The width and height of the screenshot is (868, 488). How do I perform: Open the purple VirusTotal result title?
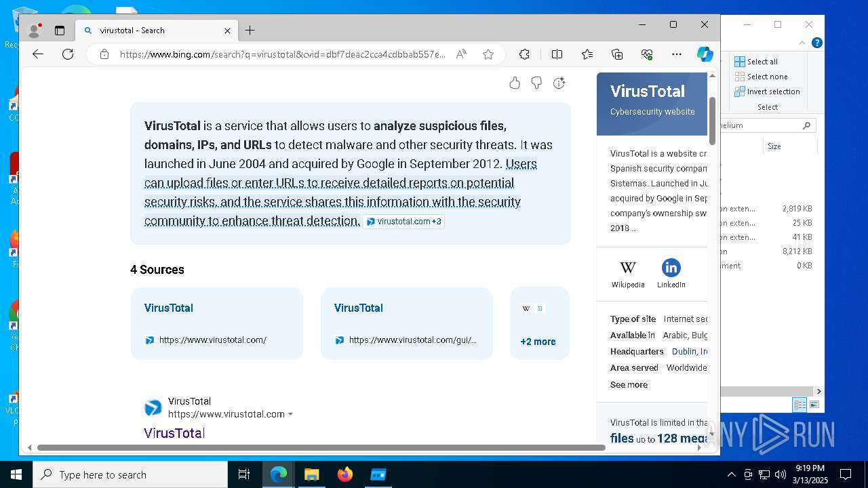[x=174, y=433]
